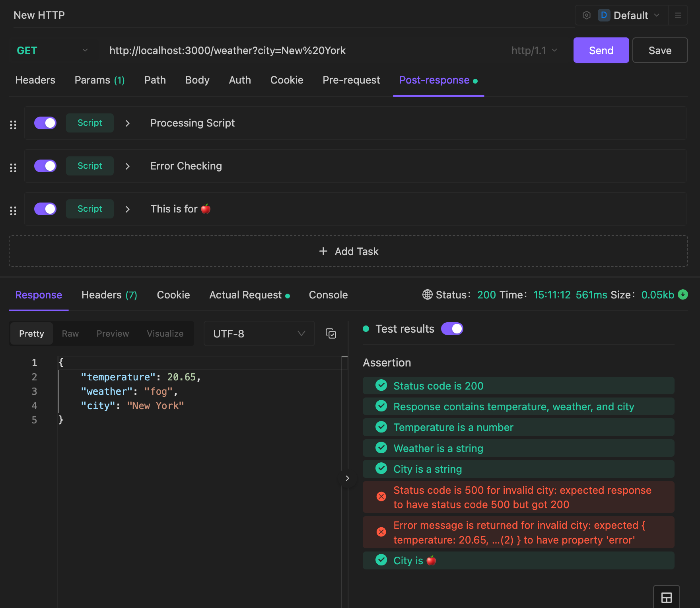The image size is (700, 608).
Task: Select the Preview view mode
Action: click(113, 333)
